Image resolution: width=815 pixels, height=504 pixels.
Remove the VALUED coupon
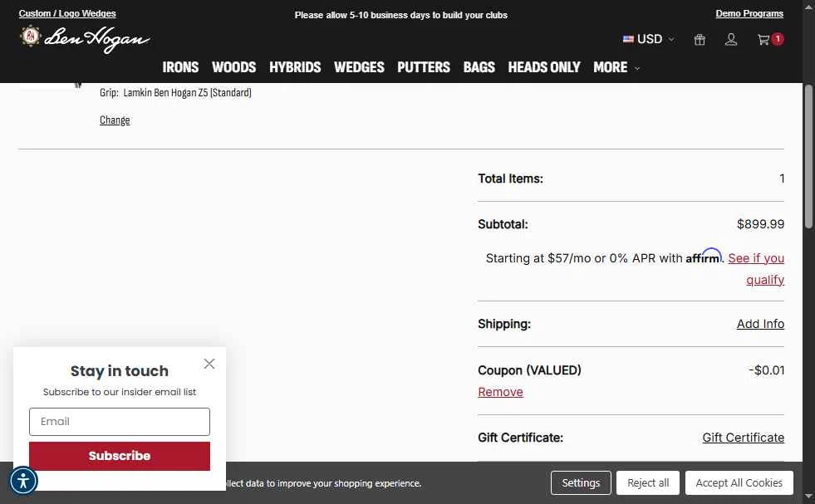tap(500, 392)
